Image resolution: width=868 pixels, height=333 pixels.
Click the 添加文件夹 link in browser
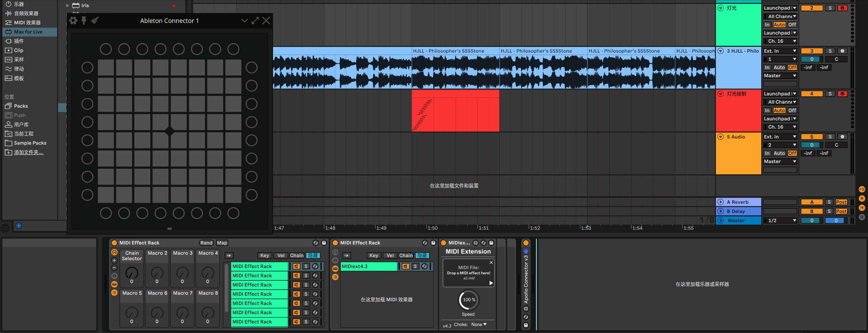tap(29, 152)
